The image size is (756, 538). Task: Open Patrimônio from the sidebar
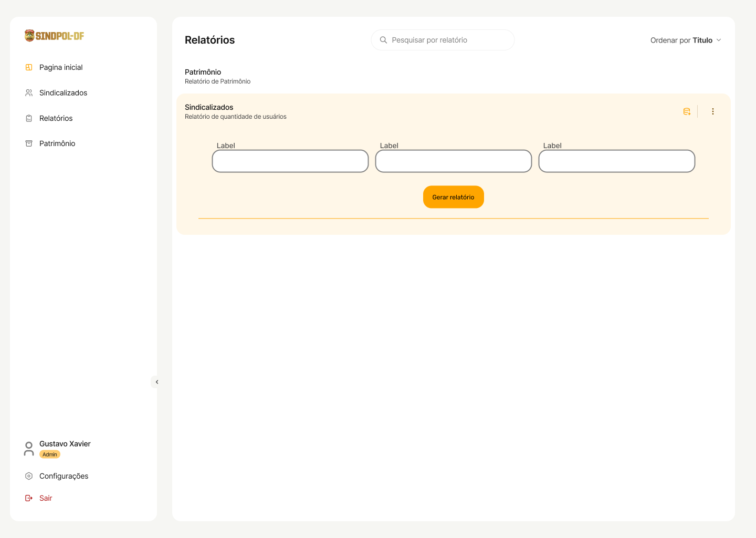(x=57, y=143)
